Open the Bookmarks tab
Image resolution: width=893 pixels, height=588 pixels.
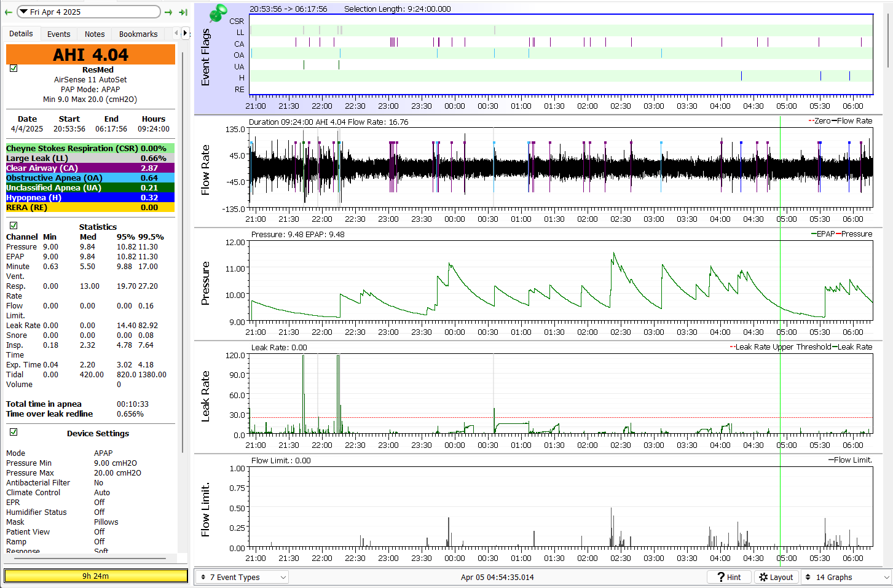[x=138, y=34]
